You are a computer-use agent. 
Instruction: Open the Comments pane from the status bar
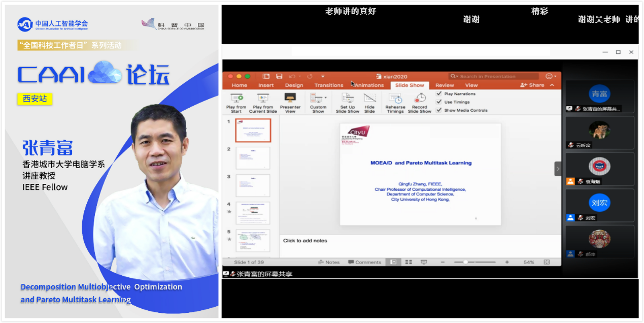(364, 262)
